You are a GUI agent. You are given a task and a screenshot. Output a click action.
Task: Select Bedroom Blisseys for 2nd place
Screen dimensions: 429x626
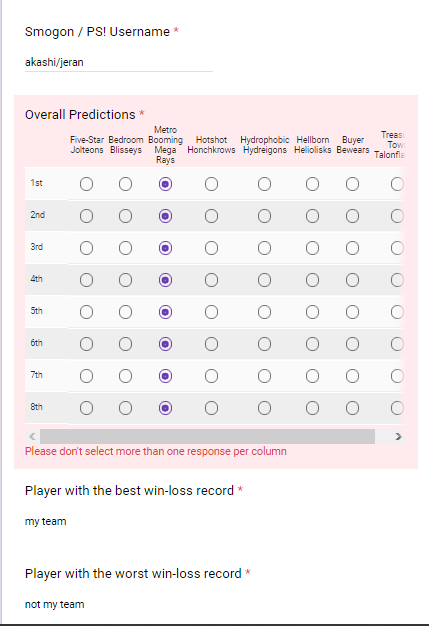[x=125, y=216]
